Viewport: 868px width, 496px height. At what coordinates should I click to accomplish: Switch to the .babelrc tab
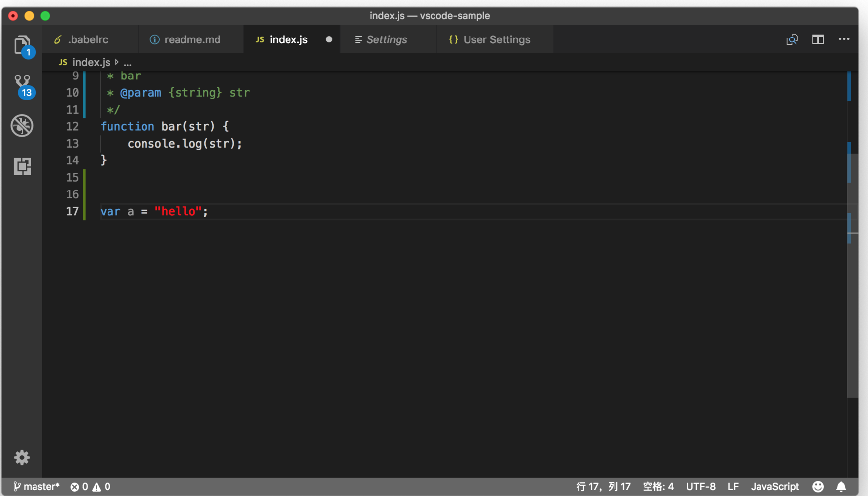click(x=88, y=39)
